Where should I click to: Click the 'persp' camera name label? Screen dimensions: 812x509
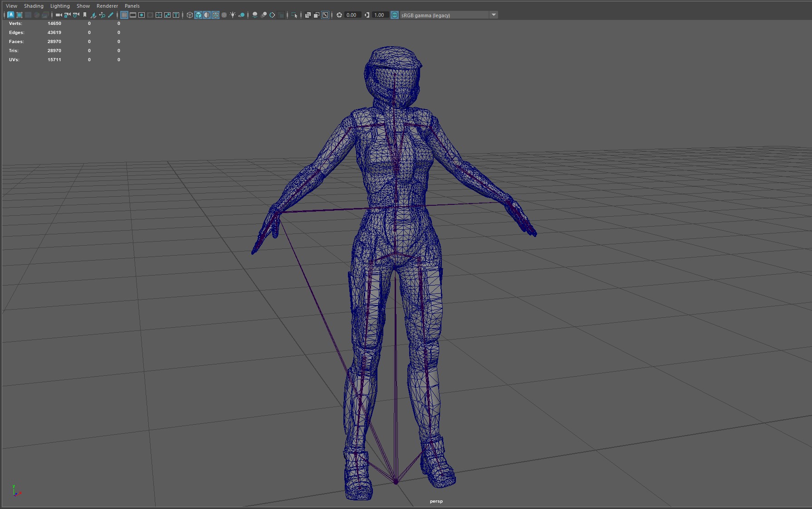pyautogui.click(x=436, y=501)
